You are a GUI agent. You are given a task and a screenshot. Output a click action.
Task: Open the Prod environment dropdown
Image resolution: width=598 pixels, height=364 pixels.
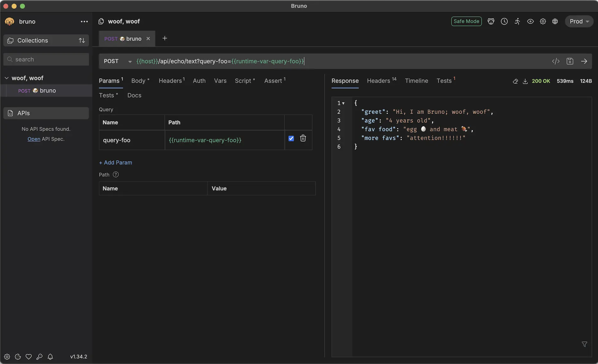pos(579,21)
